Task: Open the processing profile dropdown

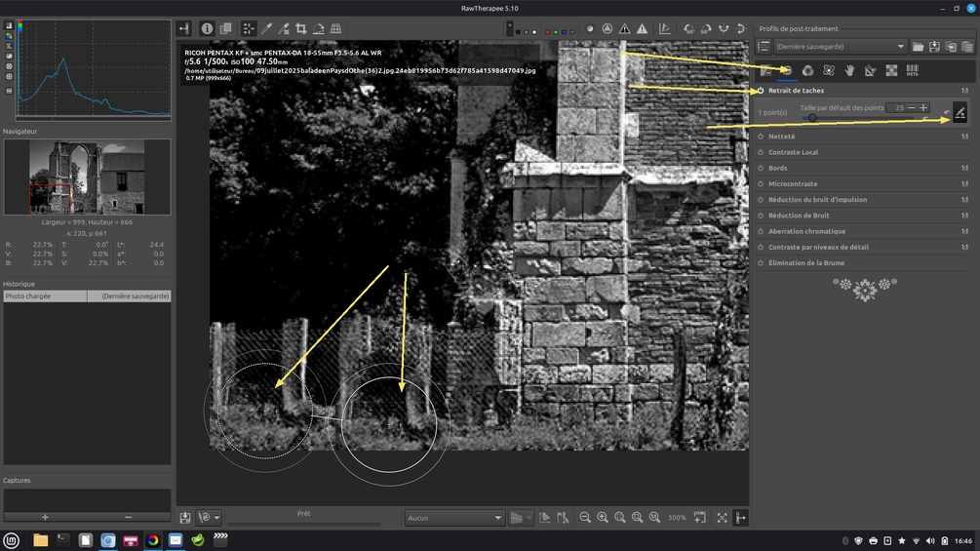Action: coord(841,47)
